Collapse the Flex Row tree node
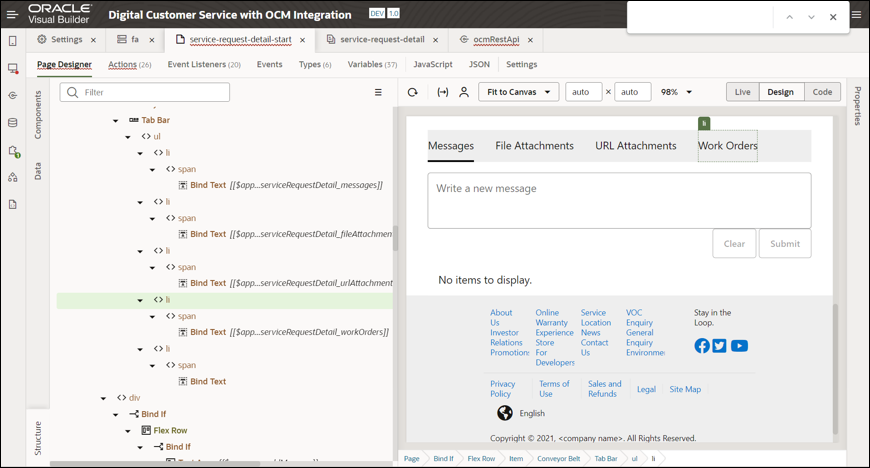 pyautogui.click(x=128, y=431)
